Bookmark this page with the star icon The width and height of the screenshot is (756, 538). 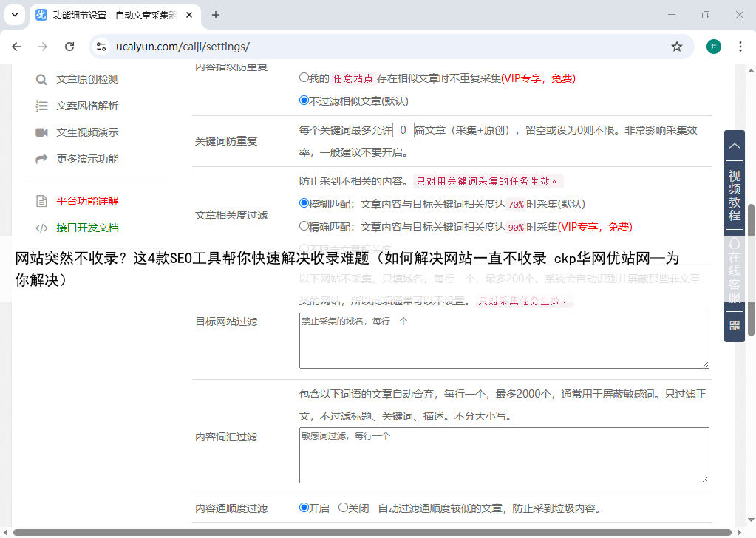coord(676,47)
